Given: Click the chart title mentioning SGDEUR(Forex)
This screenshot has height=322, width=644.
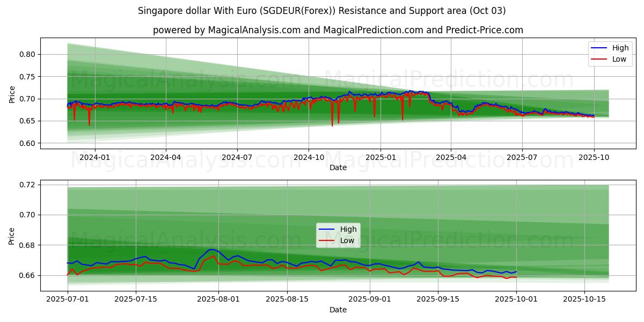Looking at the screenshot, I should click(321, 11).
